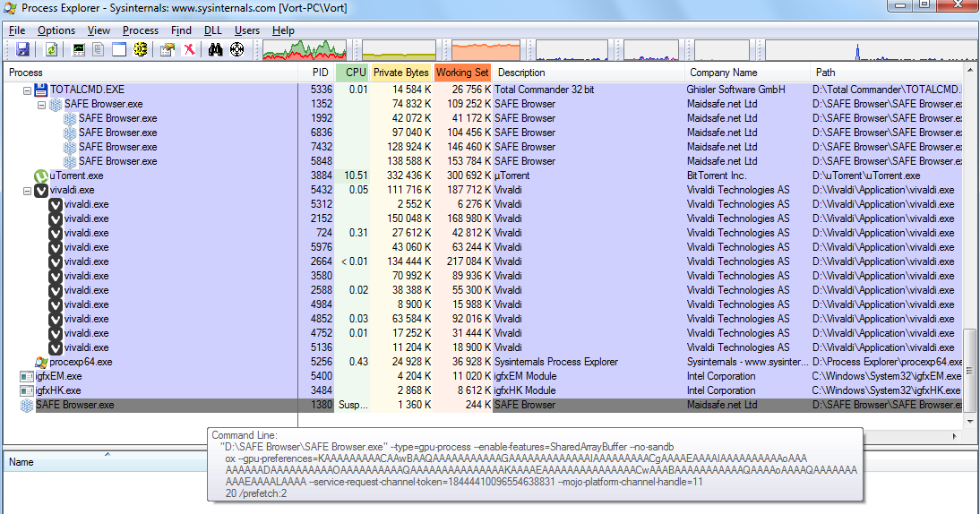Sort by the Path column header

pos(887,73)
